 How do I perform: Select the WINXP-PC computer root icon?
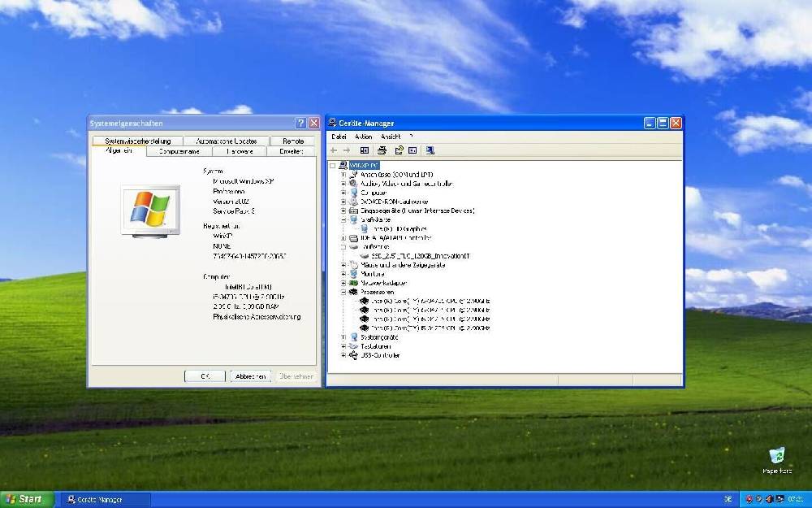343,165
